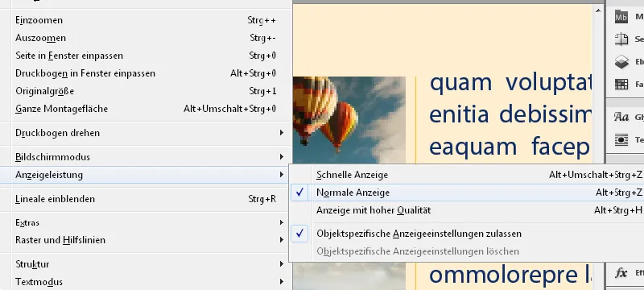Viewport: 644px width, 290px height.
Task: Select the hot air balloon image
Action: (349, 120)
